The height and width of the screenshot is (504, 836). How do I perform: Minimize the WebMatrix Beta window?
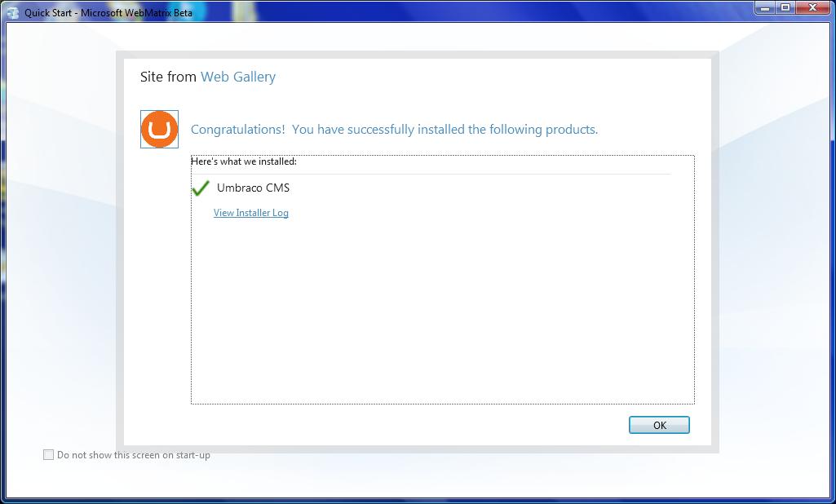coord(766,8)
